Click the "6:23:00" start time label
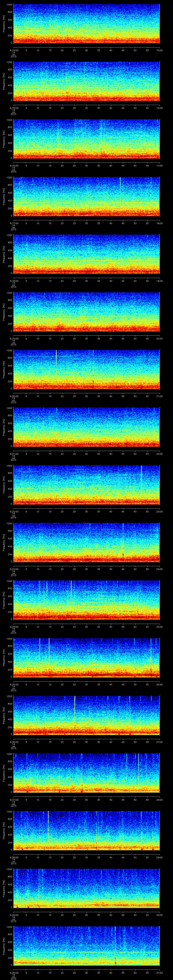 pos(14,569)
